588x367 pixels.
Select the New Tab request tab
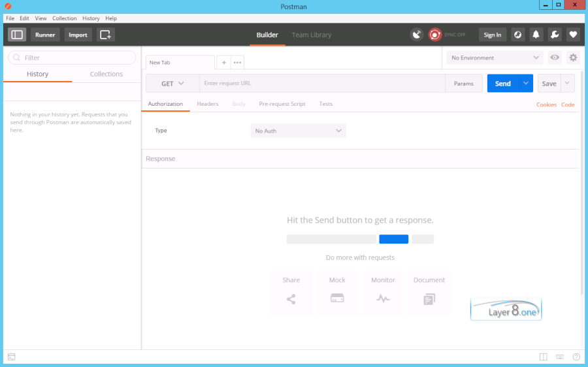(180, 62)
